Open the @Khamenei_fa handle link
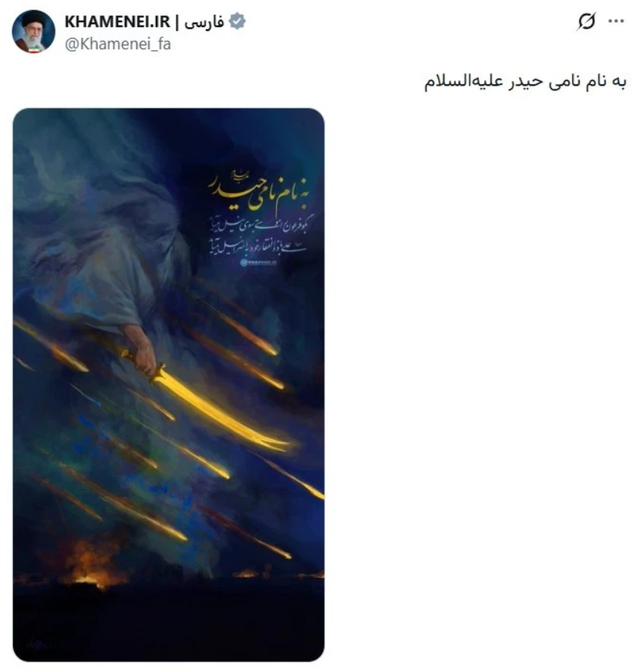This screenshot has height=672, width=634. click(118, 44)
